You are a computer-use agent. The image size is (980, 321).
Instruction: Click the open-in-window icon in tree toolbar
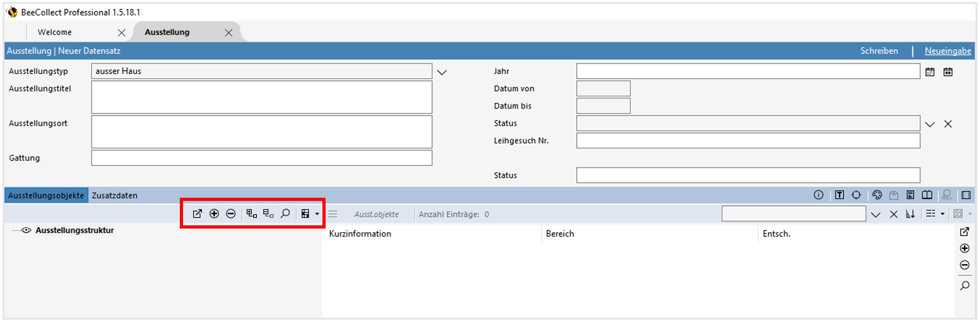pos(197,214)
